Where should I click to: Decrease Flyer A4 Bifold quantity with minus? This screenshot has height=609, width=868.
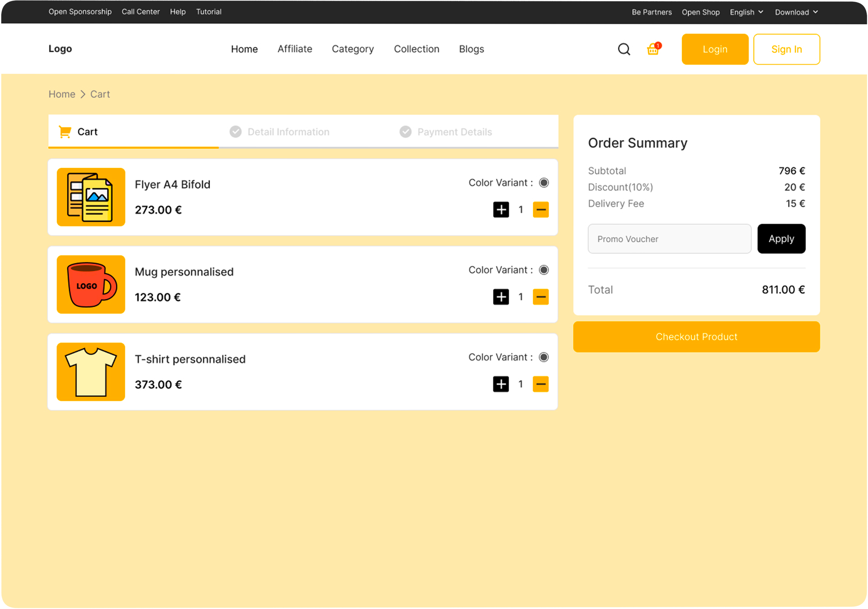pyautogui.click(x=540, y=210)
